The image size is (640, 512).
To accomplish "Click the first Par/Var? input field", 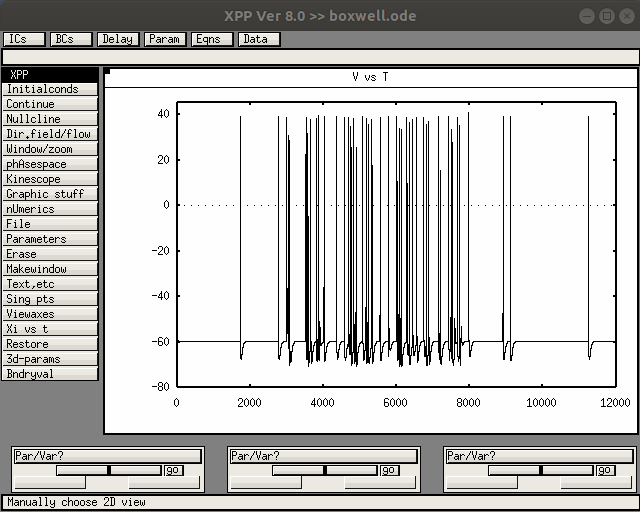I will click(108, 456).
